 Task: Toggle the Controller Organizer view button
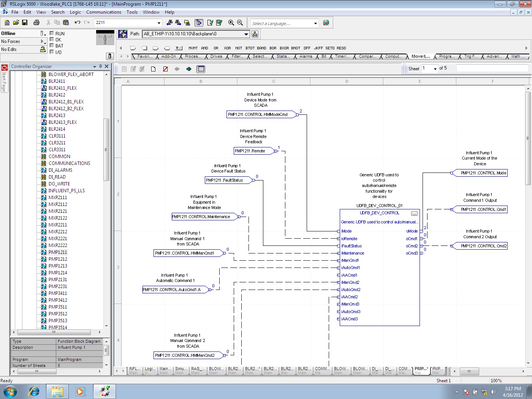[x=199, y=23]
